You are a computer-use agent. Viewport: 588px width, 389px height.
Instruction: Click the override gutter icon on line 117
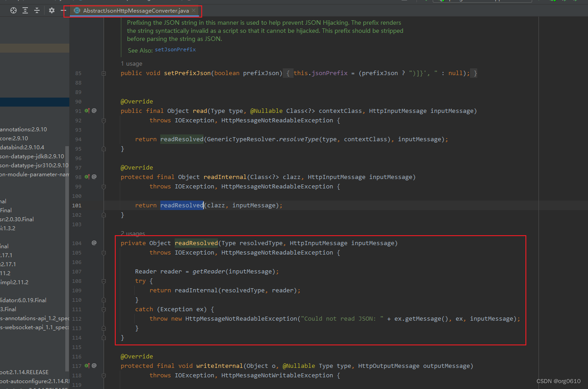point(87,366)
